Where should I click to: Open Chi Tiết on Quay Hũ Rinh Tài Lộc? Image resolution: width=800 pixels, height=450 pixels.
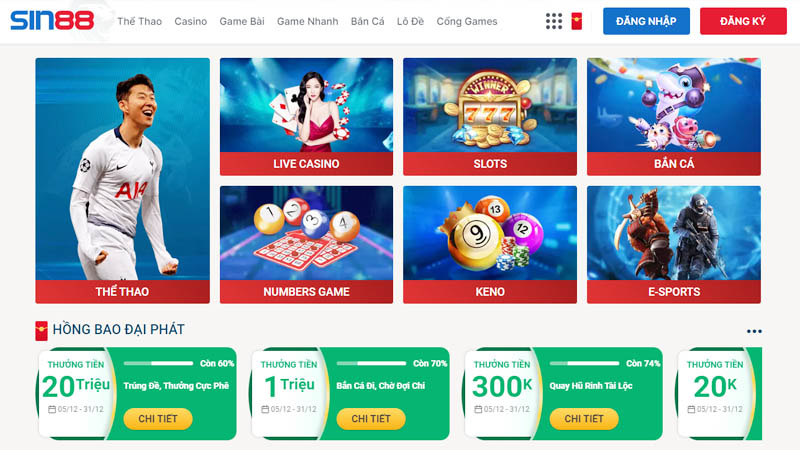(584, 418)
